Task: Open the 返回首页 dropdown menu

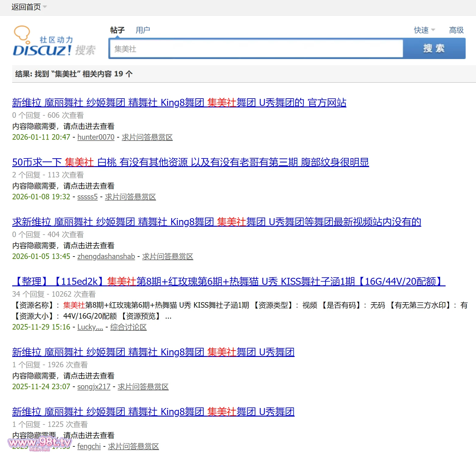Action: coord(29,7)
